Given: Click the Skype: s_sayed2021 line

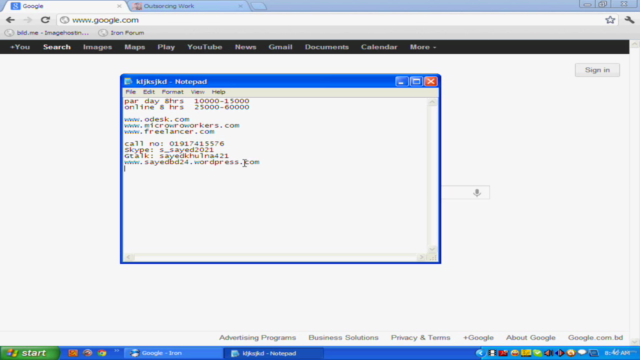Looking at the screenshot, I should (x=169, y=150).
